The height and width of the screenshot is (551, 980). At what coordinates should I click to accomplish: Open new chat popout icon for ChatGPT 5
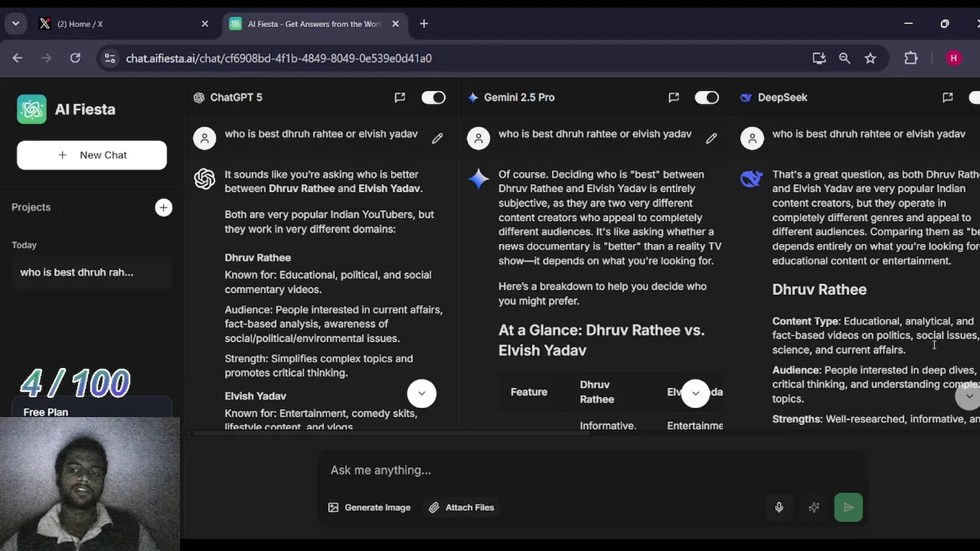[x=400, y=97]
